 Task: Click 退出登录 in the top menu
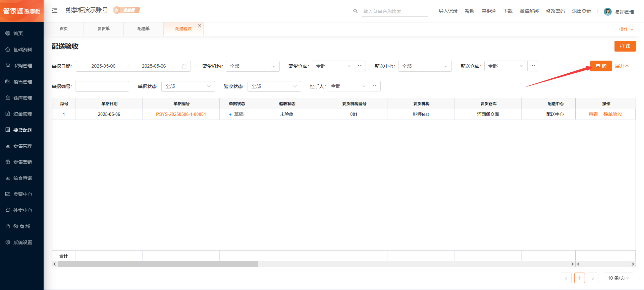tap(582, 11)
